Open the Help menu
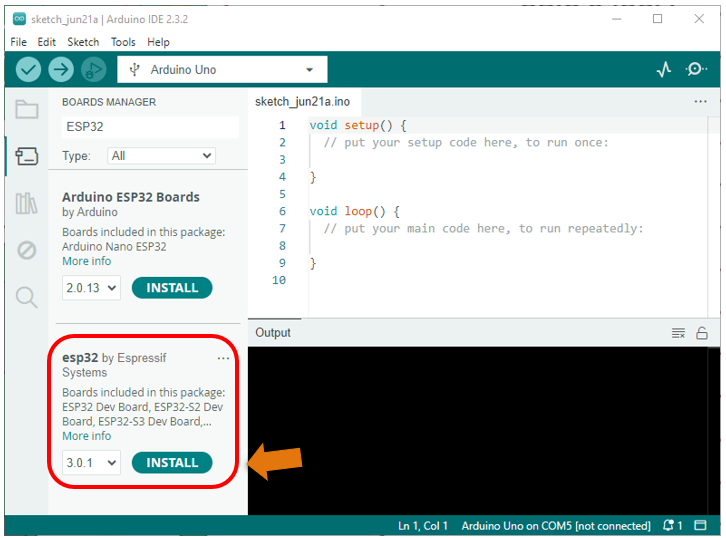 158,42
